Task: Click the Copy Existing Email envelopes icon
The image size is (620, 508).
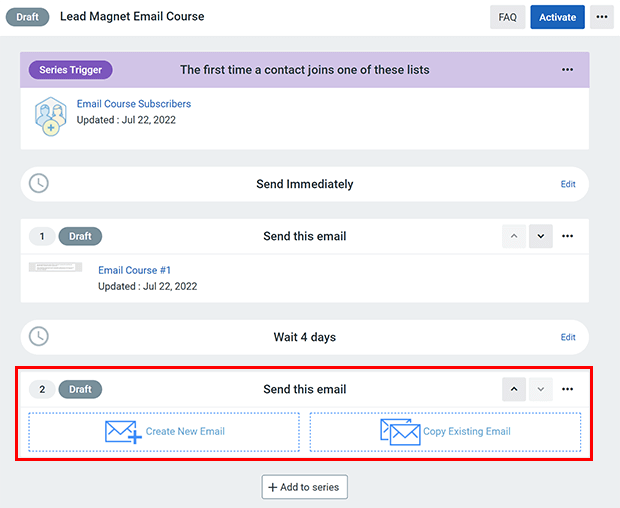Action: pos(400,432)
